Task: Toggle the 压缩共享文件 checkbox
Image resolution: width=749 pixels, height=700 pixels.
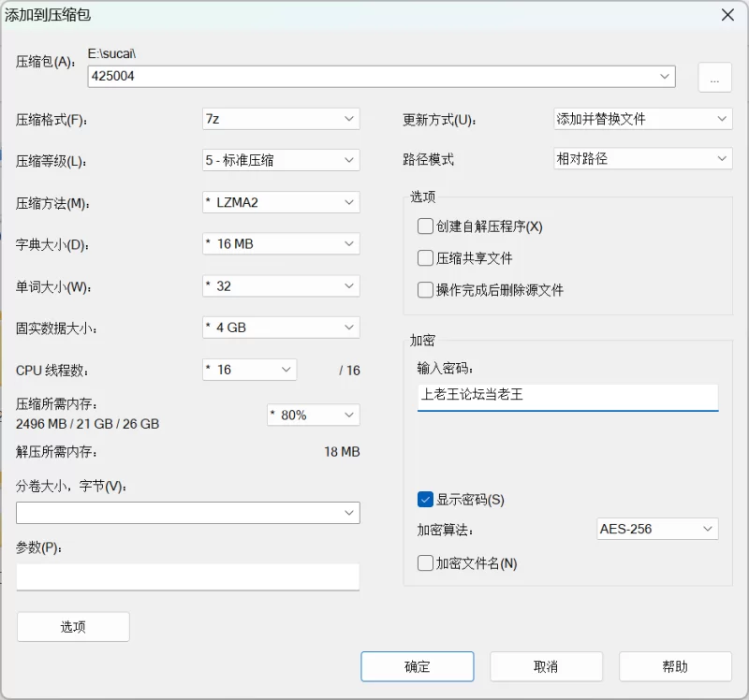Action: click(x=426, y=258)
